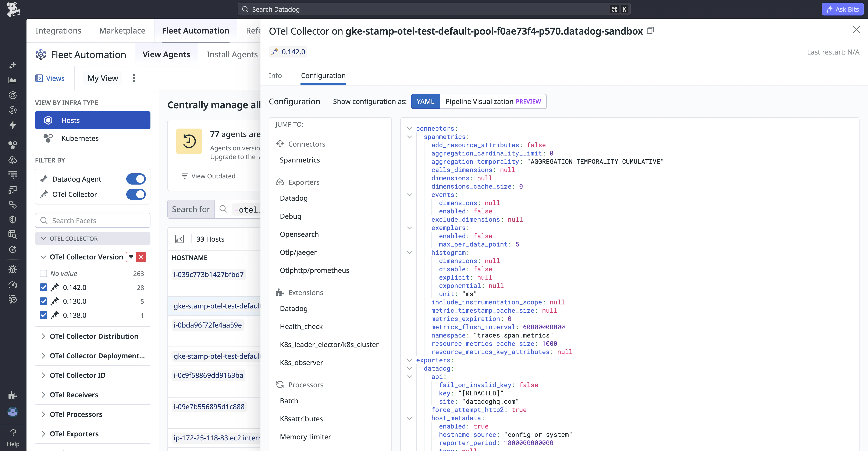The width and height of the screenshot is (868, 451).
Task: Expand the OTel Receivers facet
Action: (43, 395)
